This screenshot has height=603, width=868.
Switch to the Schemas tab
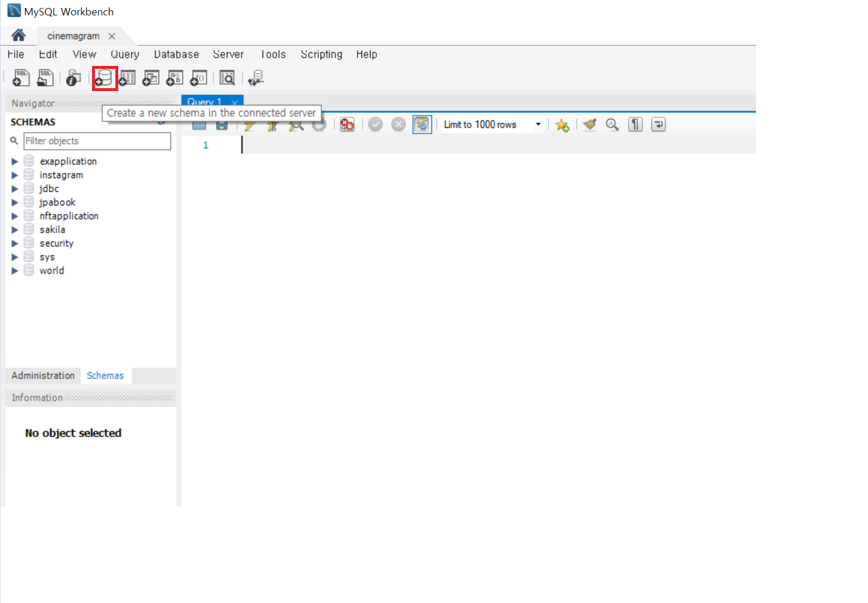(x=106, y=375)
